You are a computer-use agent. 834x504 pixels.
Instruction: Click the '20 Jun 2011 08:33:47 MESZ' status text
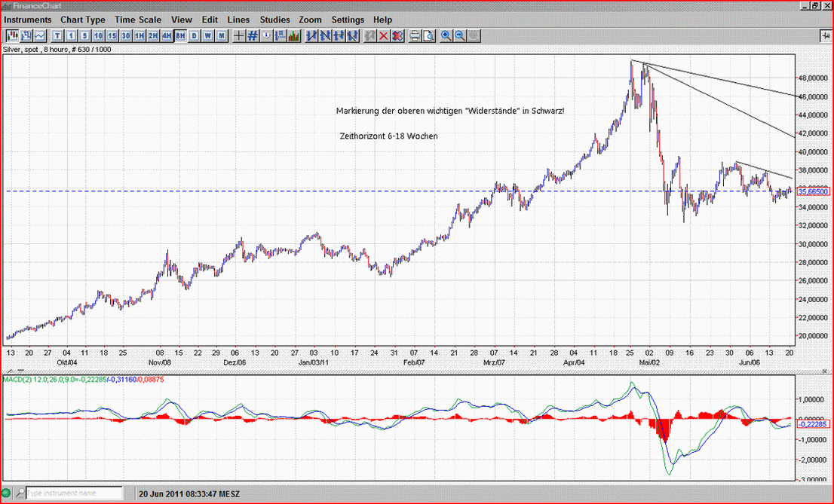click(x=189, y=493)
